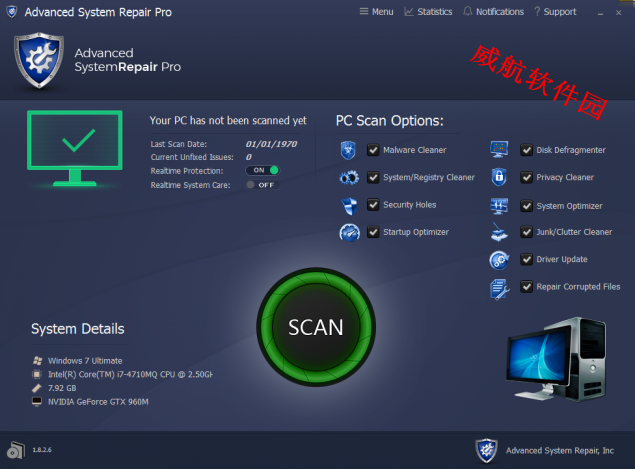Viewport: 635px width, 469px height.
Task: Click the Intel(R) Core(TM) i7-4710MQ CPU text
Action: tap(130, 374)
